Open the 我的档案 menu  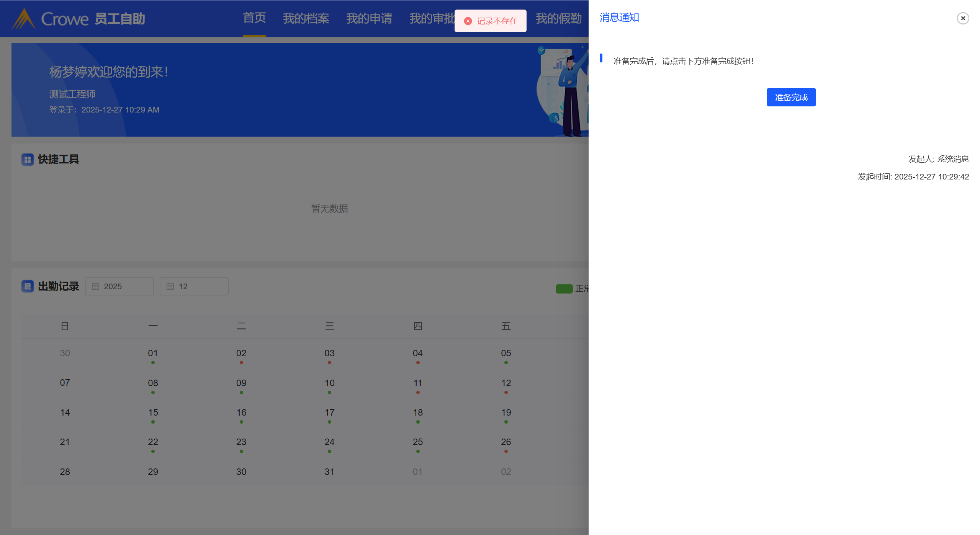point(306,18)
